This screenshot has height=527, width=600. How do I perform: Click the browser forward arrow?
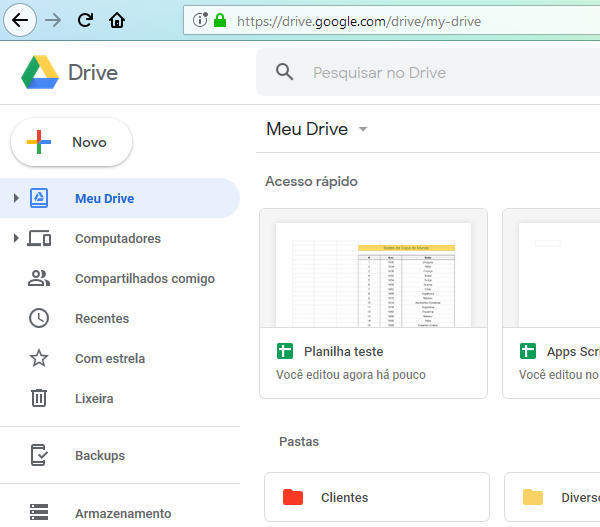(x=53, y=20)
